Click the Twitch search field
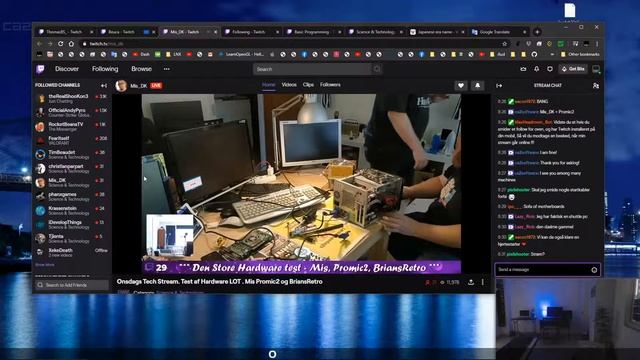640x360 pixels. [x=312, y=69]
